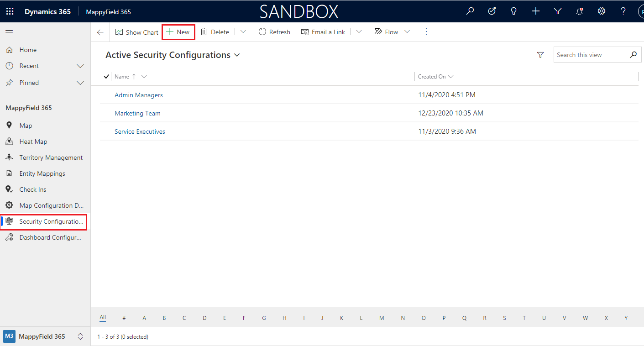
Task: Open the Delete dropdown arrow
Action: pos(243,32)
